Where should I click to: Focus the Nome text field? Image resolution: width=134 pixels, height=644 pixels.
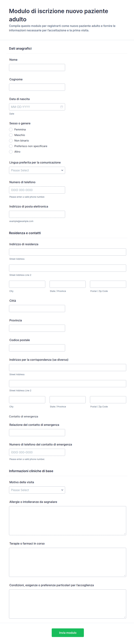click(x=37, y=67)
